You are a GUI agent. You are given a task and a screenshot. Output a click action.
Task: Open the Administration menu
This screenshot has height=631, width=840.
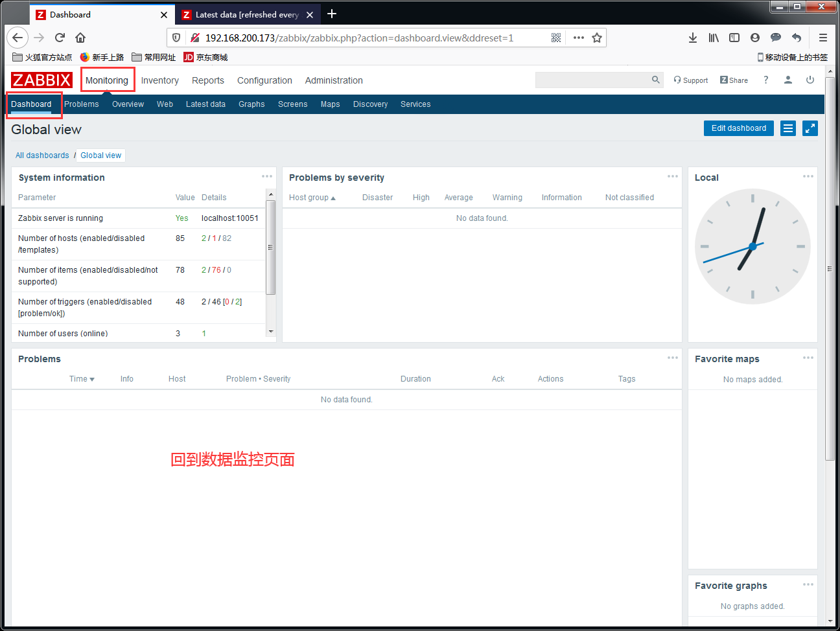click(334, 80)
